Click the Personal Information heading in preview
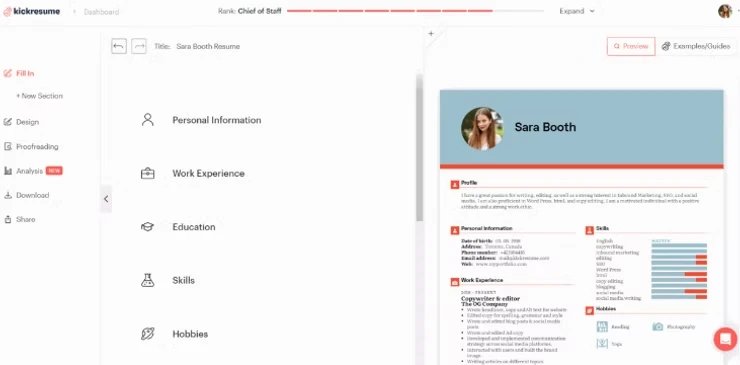740x365 pixels. pyautogui.click(x=487, y=229)
